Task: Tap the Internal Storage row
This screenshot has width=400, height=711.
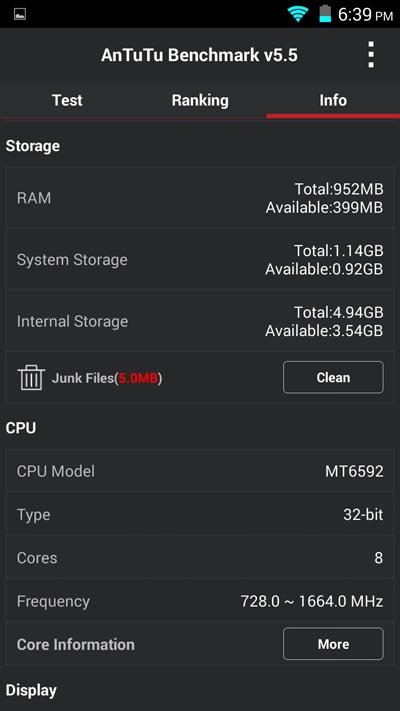Action: click(x=200, y=321)
